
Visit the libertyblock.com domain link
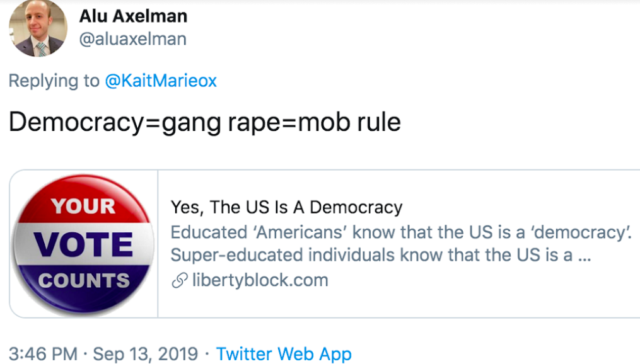coord(260,280)
